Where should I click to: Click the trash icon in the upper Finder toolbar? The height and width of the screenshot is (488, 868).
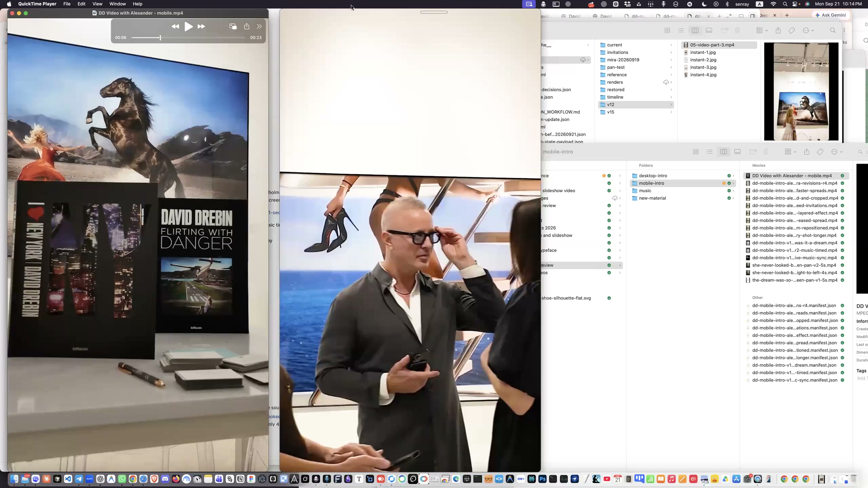pos(737,30)
